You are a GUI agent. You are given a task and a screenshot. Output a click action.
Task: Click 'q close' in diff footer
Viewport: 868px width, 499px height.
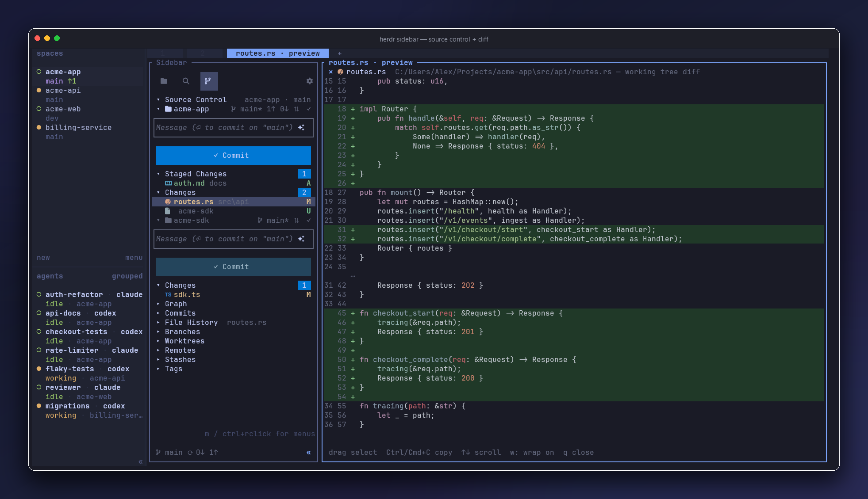point(578,453)
